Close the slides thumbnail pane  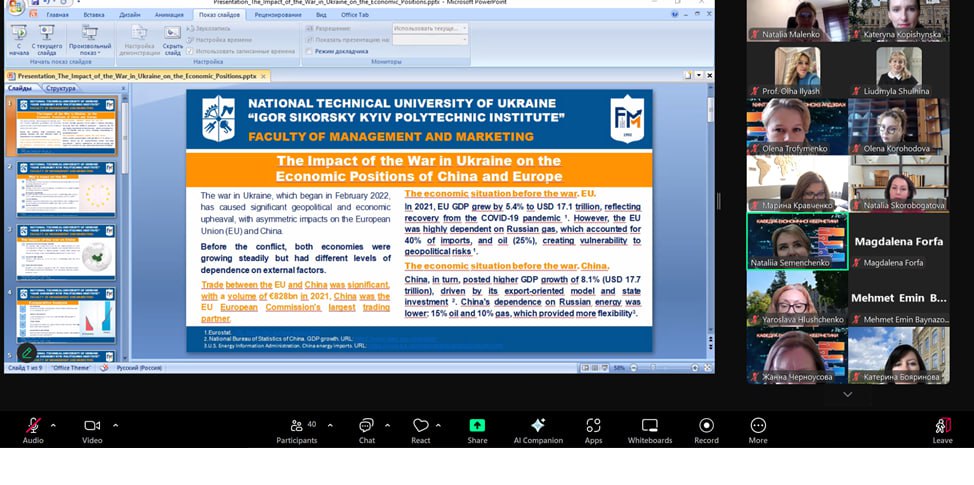click(x=123, y=88)
